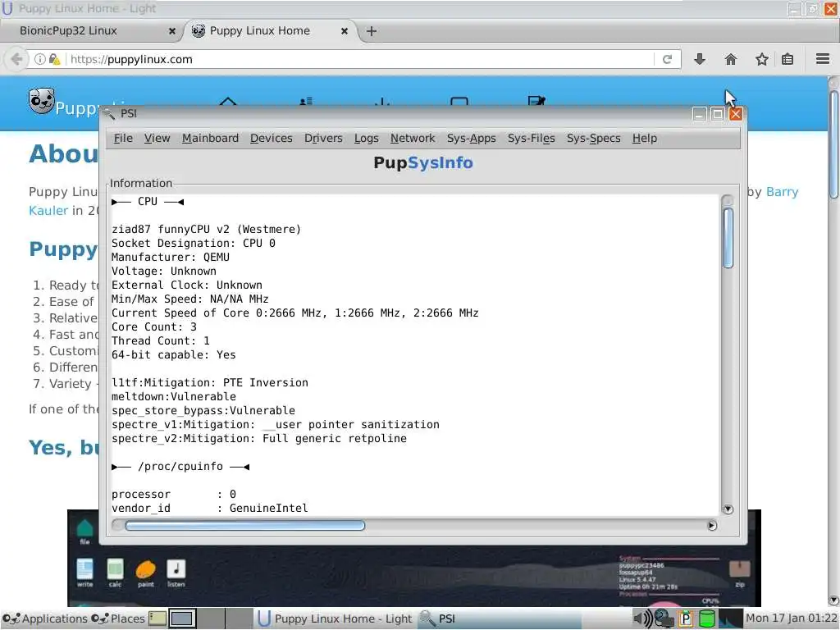The image size is (840, 630).
Task: Click the 'meltdown:Vulnerable' line
Action: click(x=174, y=396)
